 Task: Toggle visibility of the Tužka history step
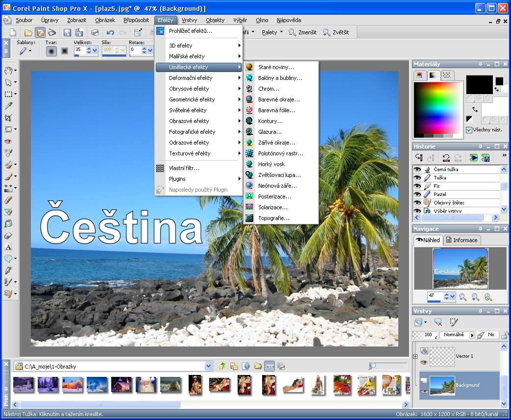coord(417,177)
